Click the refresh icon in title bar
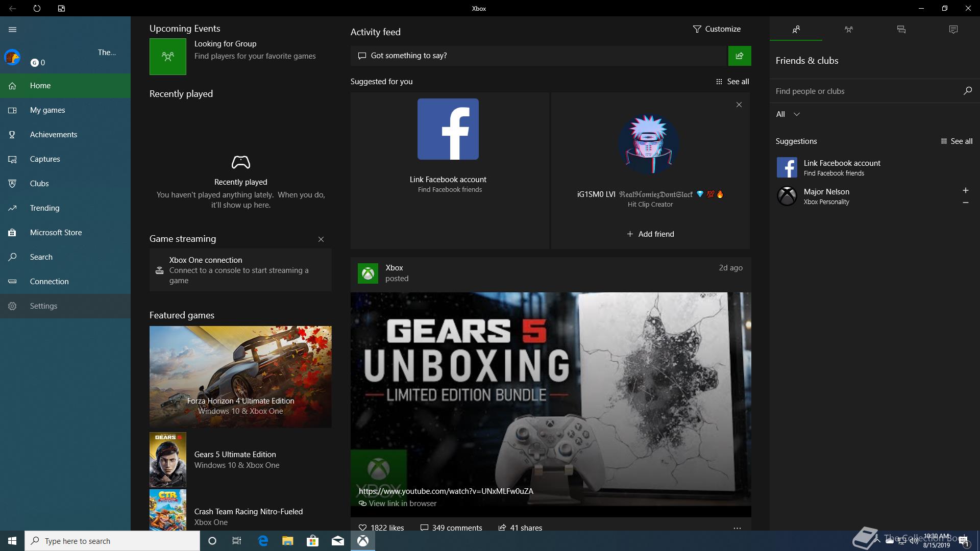The image size is (980, 551). 37,8
